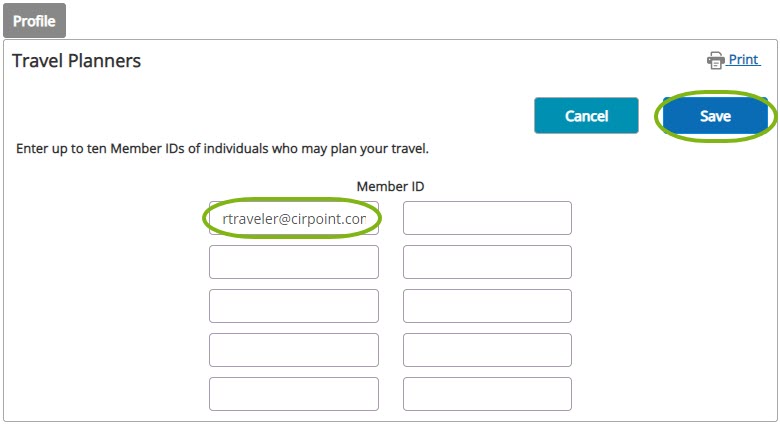This screenshot has width=780, height=425.
Task: Select the third Member ID field in right column
Action: coord(487,306)
